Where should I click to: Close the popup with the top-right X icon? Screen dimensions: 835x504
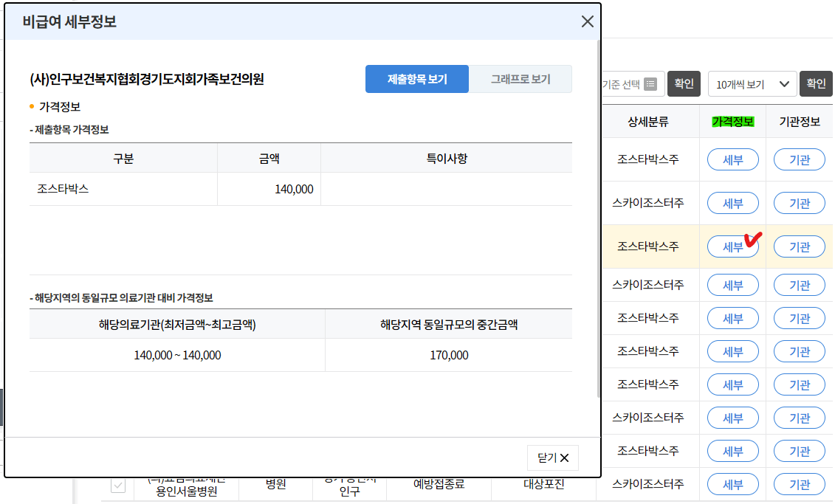[587, 21]
